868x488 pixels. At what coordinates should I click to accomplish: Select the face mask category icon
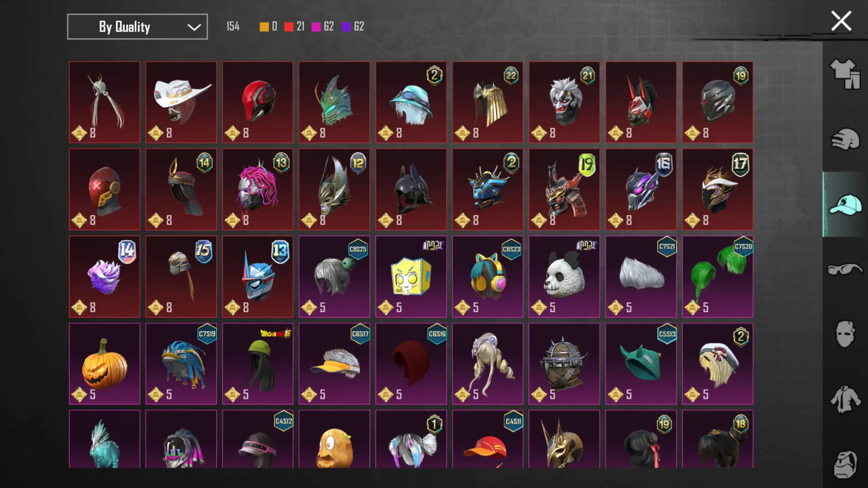click(x=844, y=334)
